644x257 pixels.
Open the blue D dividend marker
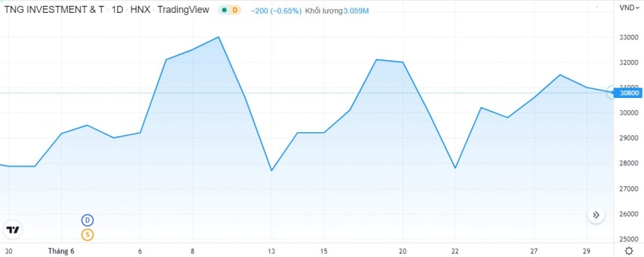[88, 220]
